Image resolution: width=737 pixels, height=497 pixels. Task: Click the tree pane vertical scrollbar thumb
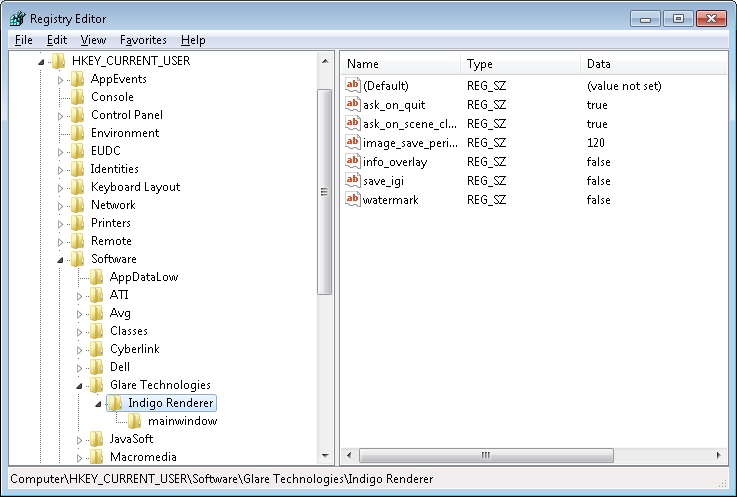(324, 192)
